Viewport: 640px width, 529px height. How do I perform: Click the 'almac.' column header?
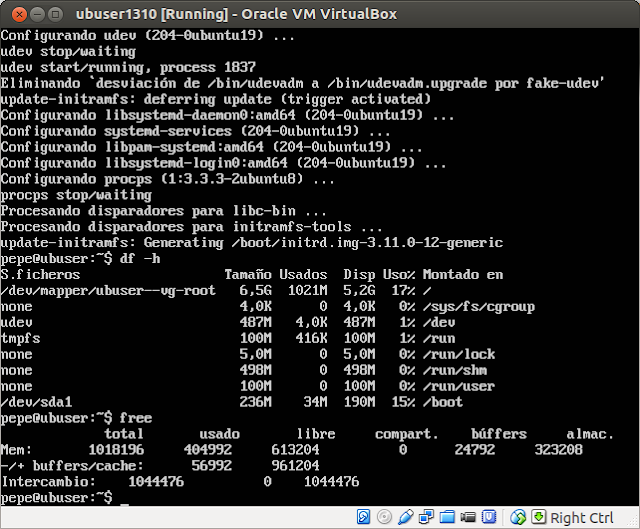(x=590, y=434)
